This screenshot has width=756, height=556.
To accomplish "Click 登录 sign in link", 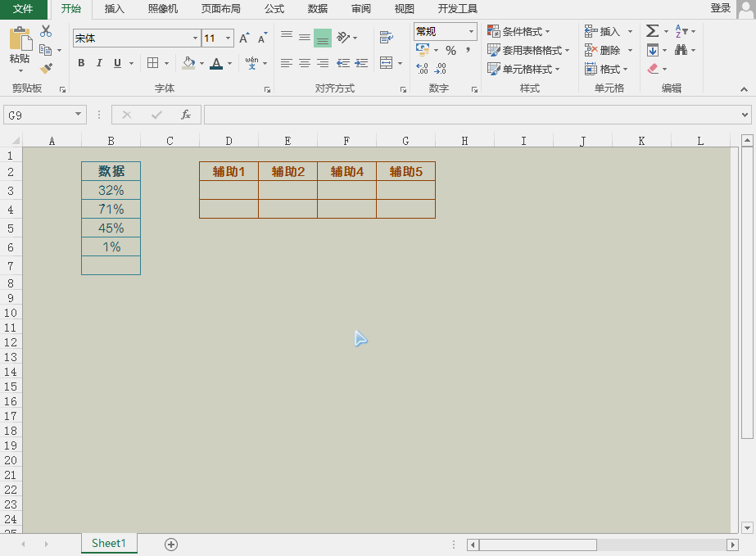I will pos(720,8).
